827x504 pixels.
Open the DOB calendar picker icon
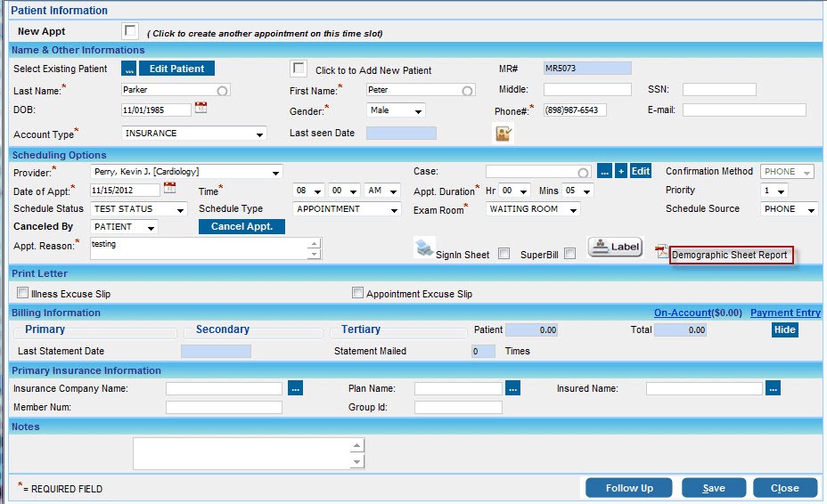click(201, 109)
